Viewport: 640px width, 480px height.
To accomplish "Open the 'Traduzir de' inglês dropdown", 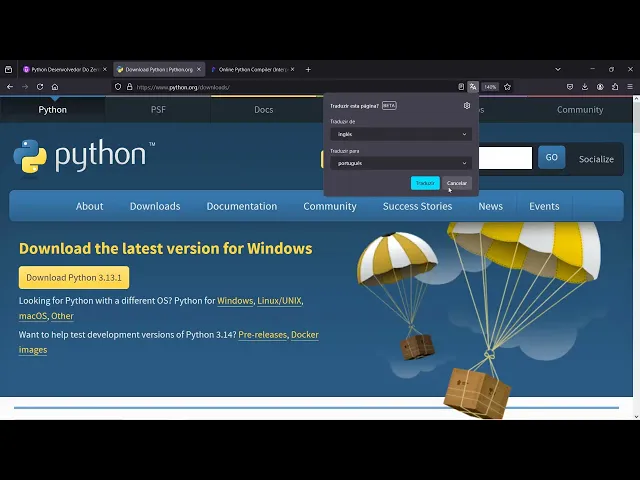I will [x=401, y=134].
